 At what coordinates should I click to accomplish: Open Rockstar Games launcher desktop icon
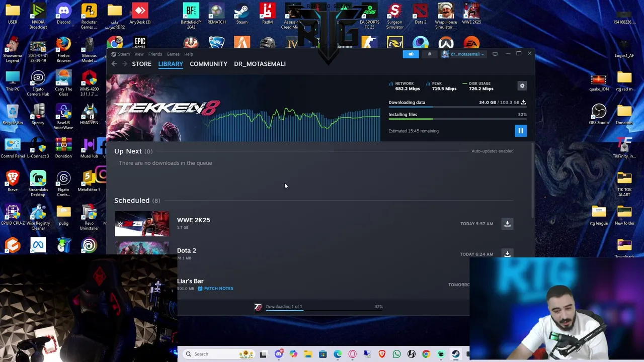tap(89, 16)
